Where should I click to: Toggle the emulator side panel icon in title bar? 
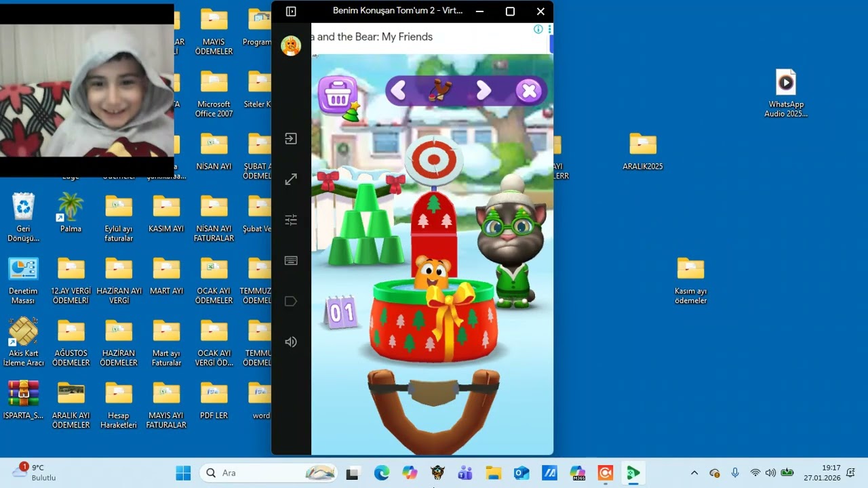[291, 12]
